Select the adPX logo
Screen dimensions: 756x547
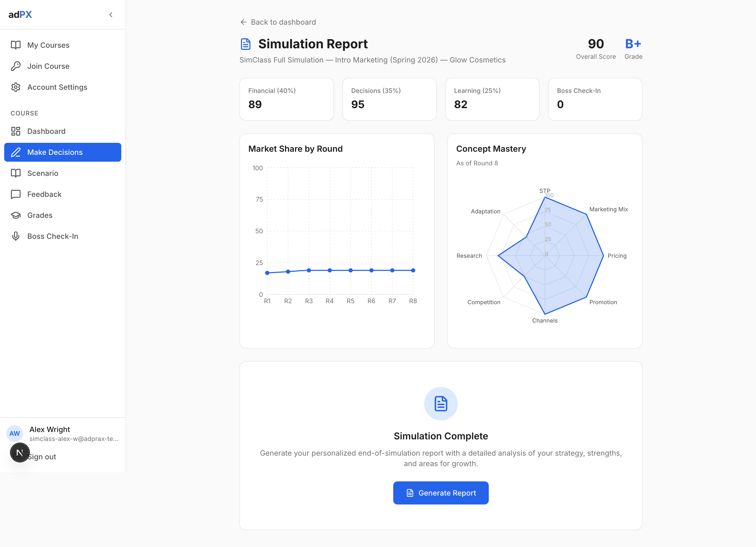pos(20,14)
